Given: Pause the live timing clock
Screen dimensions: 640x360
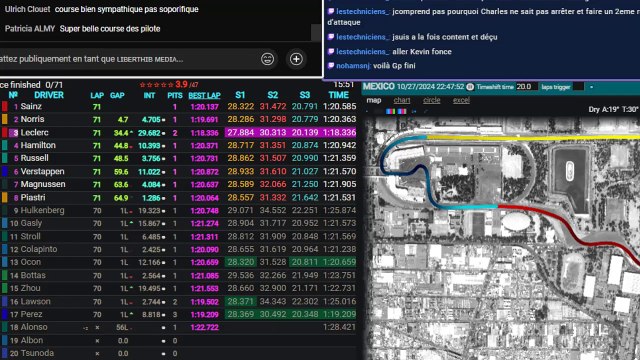Looking at the screenshot, I should click(470, 87).
